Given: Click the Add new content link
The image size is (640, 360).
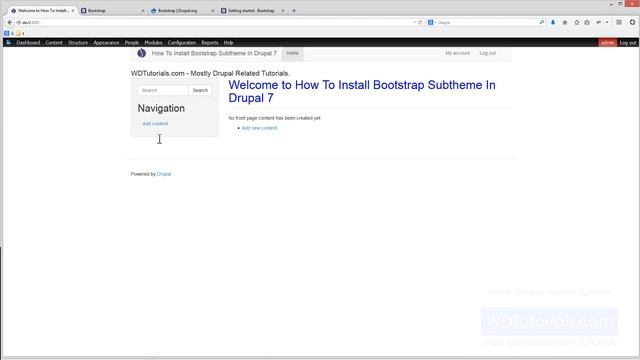Looking at the screenshot, I should [x=259, y=128].
